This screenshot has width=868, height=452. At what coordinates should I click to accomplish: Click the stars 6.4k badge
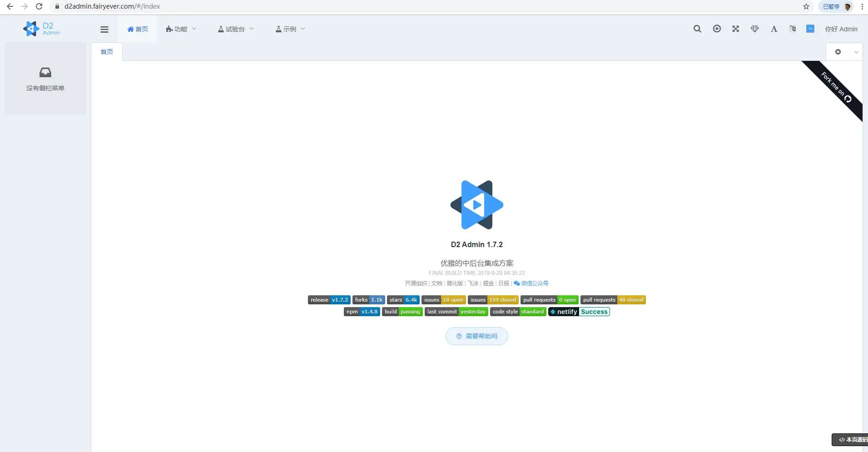pyautogui.click(x=403, y=300)
